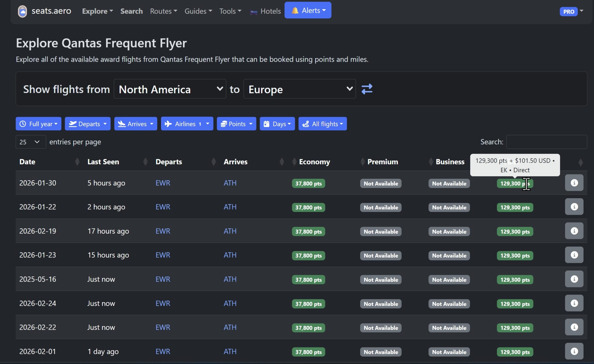This screenshot has width=594, height=364.
Task: Open the All flights filter dropdown
Action: coord(323,124)
